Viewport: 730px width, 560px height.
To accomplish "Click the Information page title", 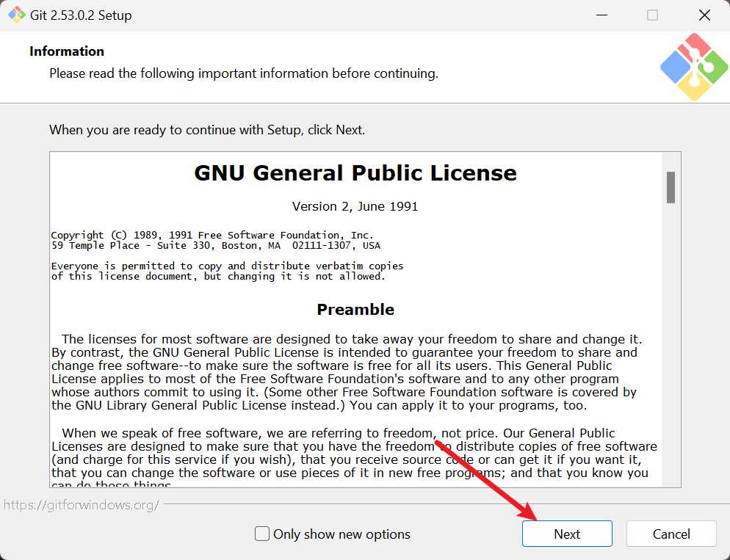I will [67, 51].
